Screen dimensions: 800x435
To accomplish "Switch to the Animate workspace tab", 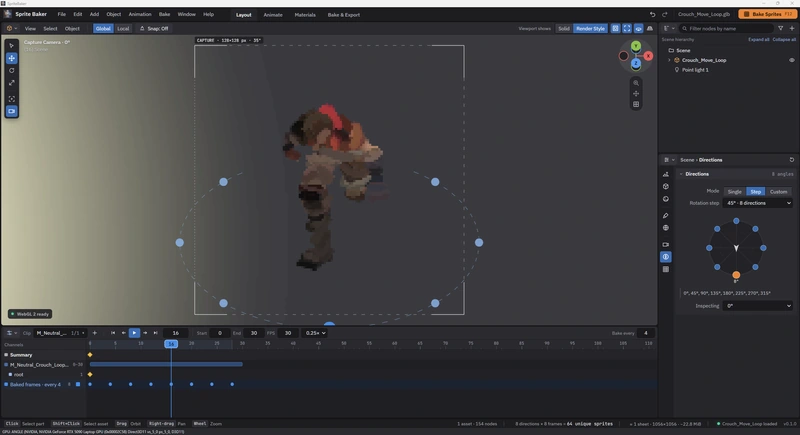I will click(x=273, y=15).
